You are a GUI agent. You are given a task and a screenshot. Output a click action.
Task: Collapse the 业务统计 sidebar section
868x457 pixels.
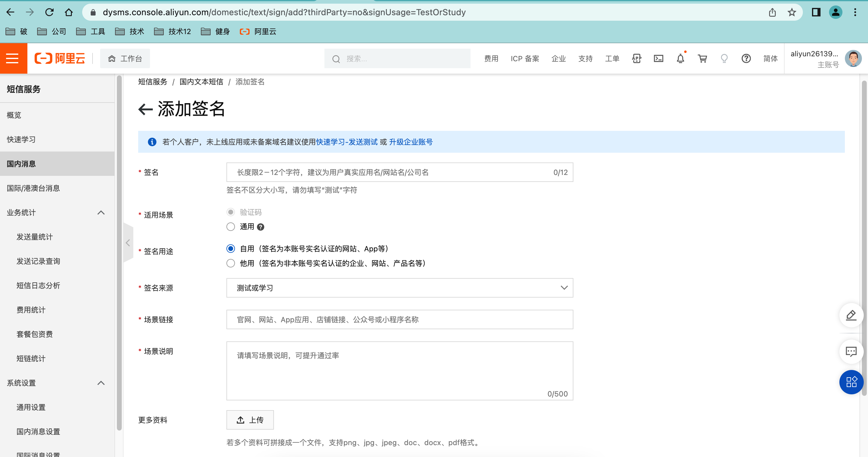(101, 212)
